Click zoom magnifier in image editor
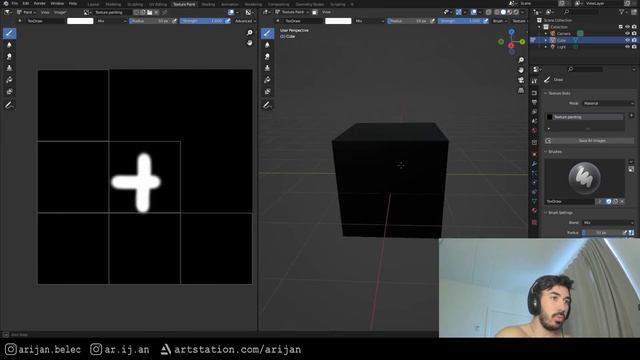 point(249,33)
